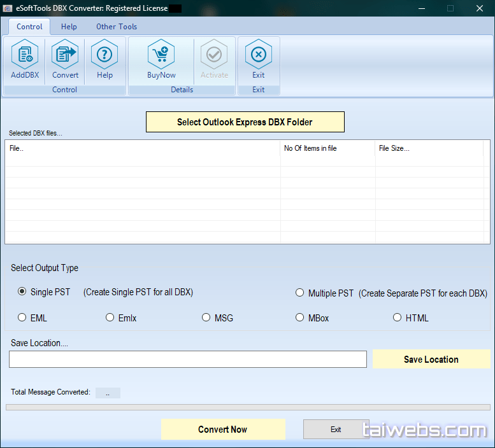Select MSG as output type

tap(206, 318)
